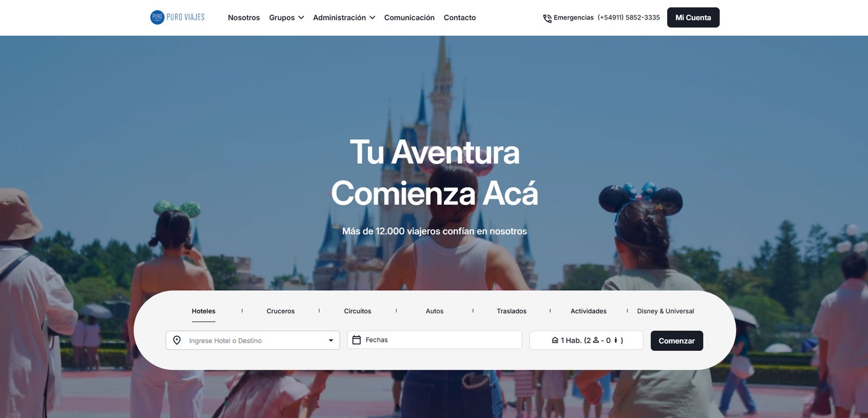The image size is (868, 418).
Task: Click the Puro Viajes logo
Action: click(x=177, y=17)
